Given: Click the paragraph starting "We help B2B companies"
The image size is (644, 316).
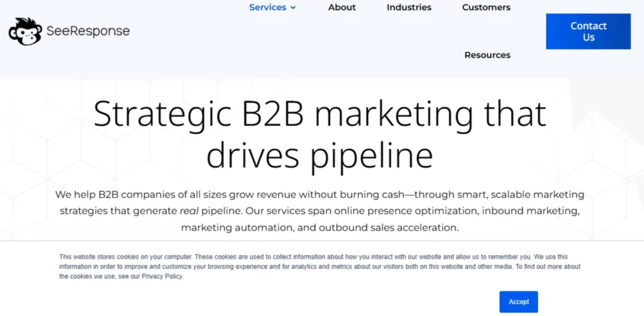Looking at the screenshot, I should 319,211.
